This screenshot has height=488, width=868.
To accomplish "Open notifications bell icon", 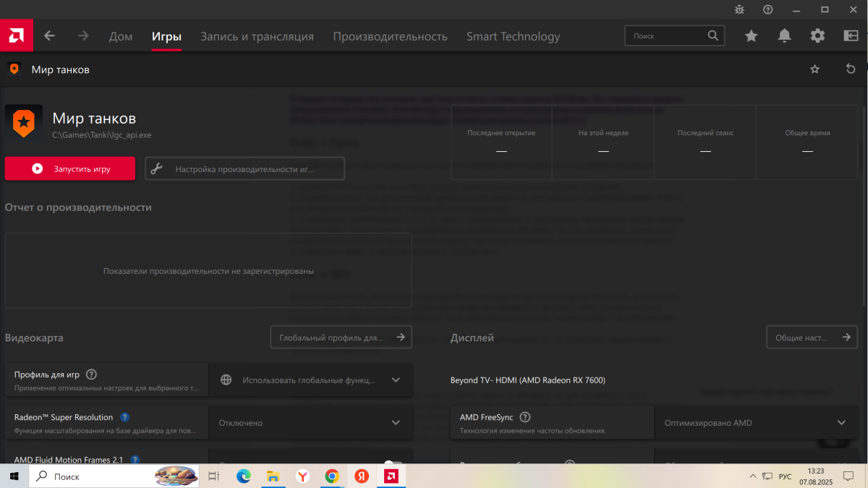I will point(784,36).
